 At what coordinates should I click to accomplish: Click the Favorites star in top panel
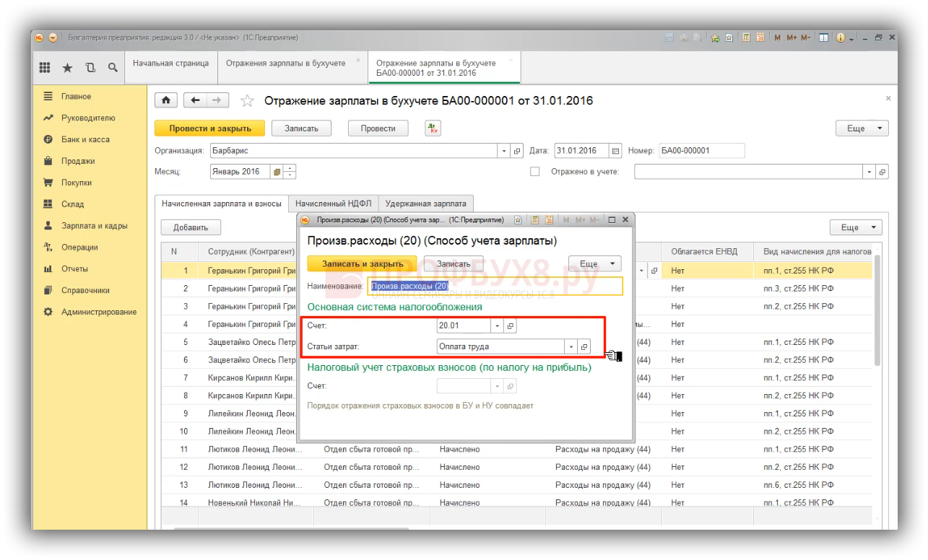(x=67, y=68)
